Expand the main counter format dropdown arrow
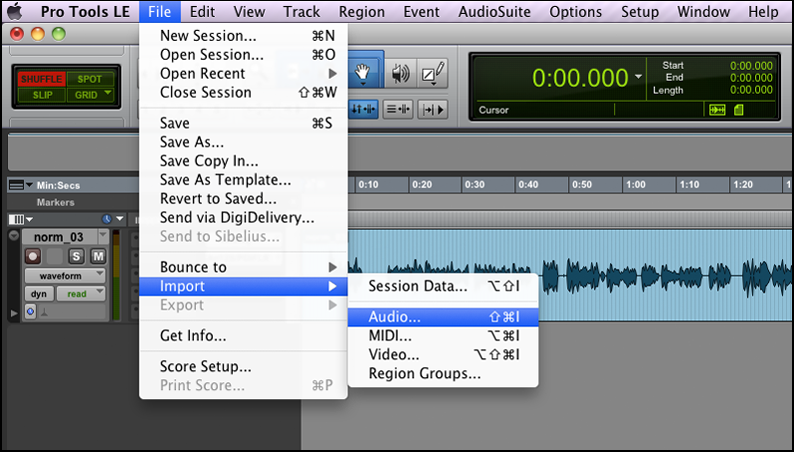Screen dimensions: 794x452 (639, 77)
